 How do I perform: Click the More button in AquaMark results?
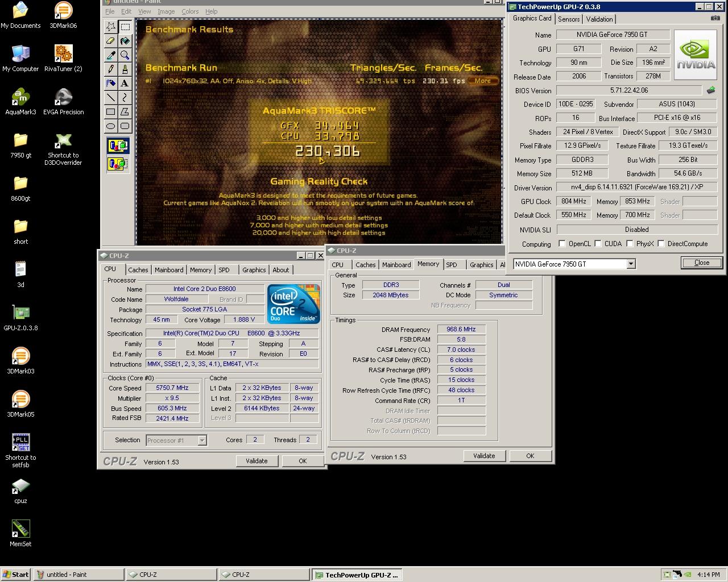pyautogui.click(x=483, y=81)
